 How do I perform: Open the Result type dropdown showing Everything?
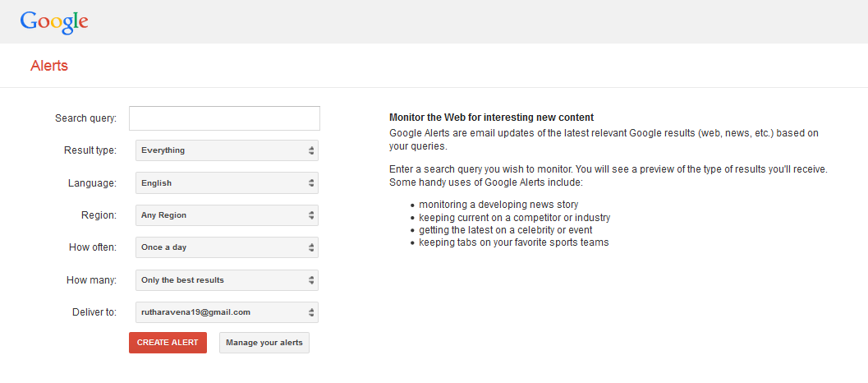coord(227,150)
